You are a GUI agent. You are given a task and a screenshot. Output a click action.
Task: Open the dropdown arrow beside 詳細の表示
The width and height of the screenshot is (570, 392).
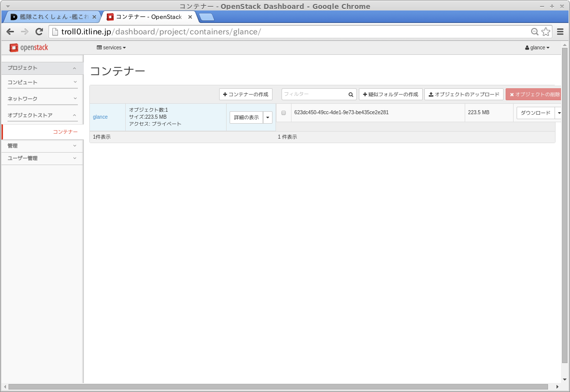[268, 117]
